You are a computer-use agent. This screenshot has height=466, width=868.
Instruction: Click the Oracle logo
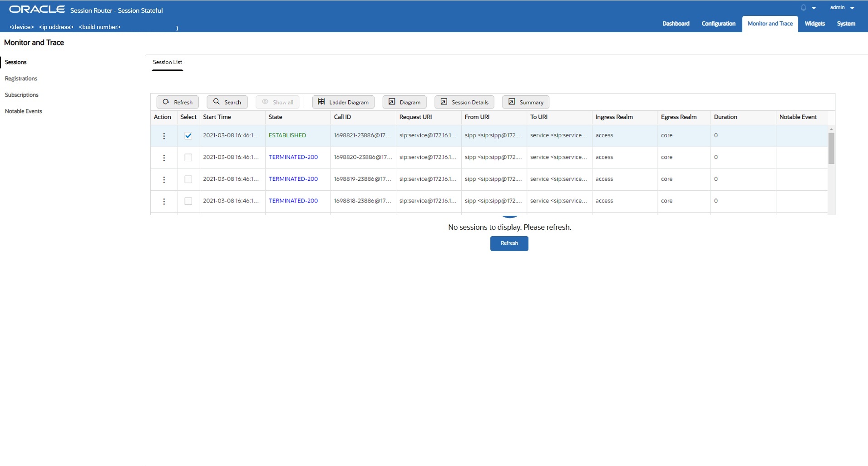pyautogui.click(x=37, y=10)
